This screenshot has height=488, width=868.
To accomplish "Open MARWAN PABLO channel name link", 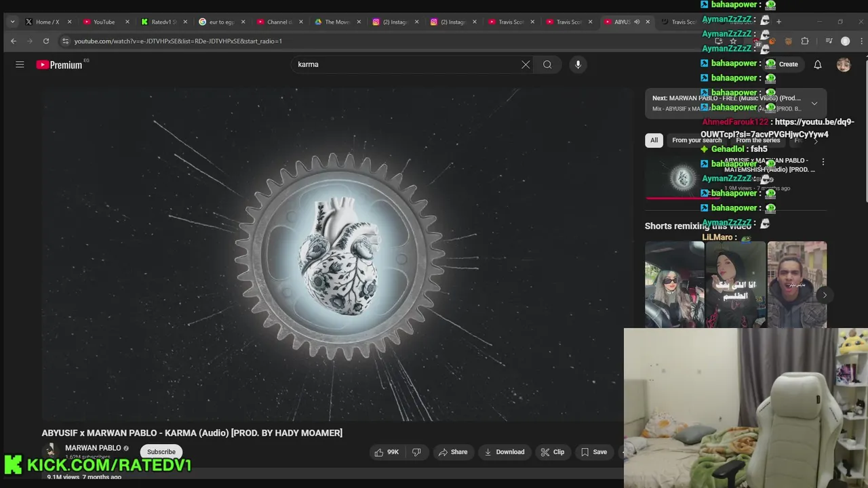I will pyautogui.click(x=93, y=448).
